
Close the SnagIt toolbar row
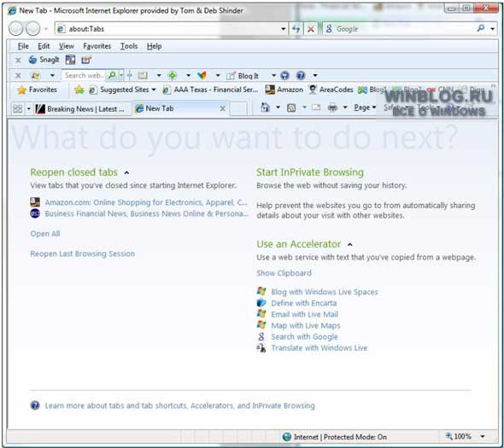(x=18, y=60)
